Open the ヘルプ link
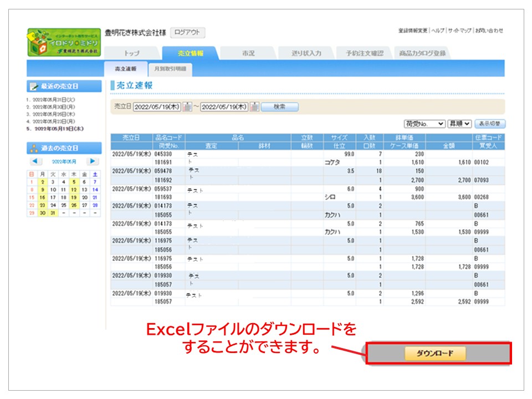The height and width of the screenshot is (399, 532). pos(438,30)
